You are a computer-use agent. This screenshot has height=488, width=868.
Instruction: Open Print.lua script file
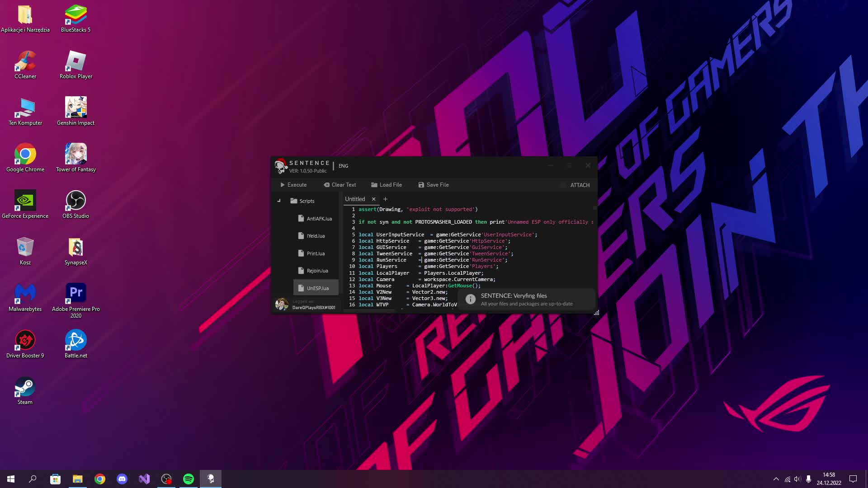tap(316, 253)
